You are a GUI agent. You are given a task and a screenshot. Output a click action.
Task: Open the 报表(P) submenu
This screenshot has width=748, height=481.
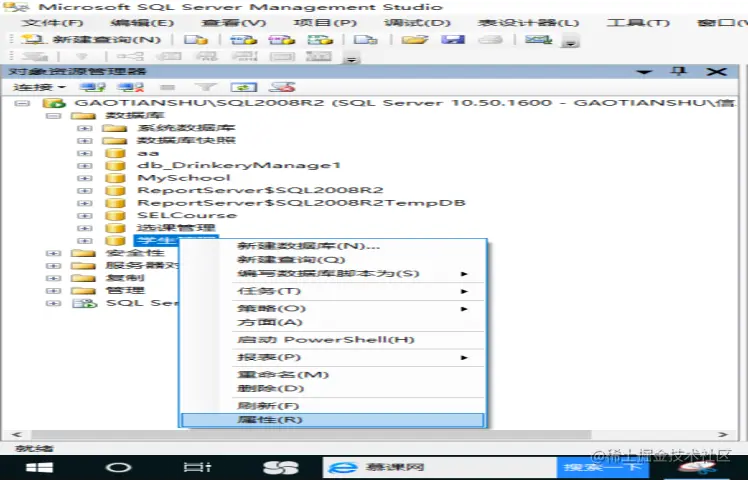pos(334,357)
